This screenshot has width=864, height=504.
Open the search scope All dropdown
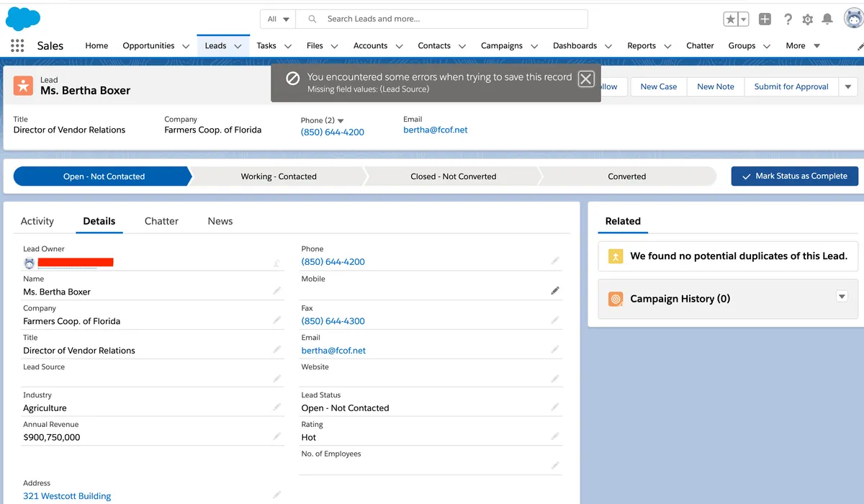click(279, 19)
